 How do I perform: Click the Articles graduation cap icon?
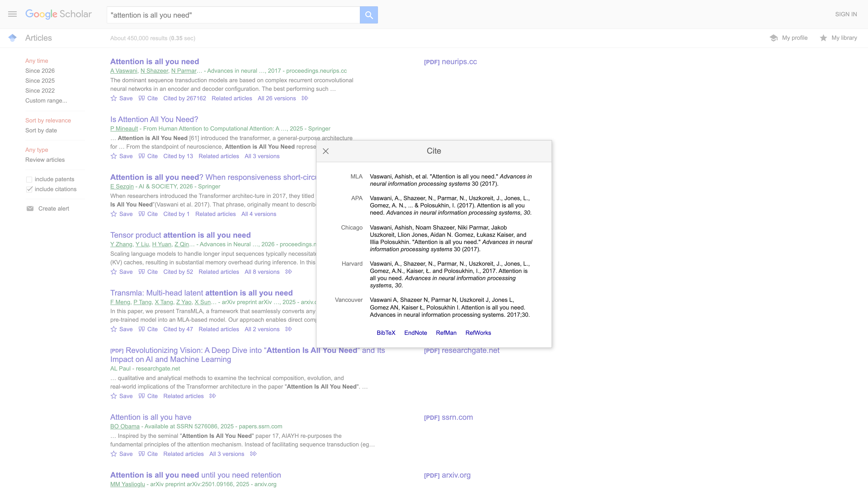click(x=12, y=38)
